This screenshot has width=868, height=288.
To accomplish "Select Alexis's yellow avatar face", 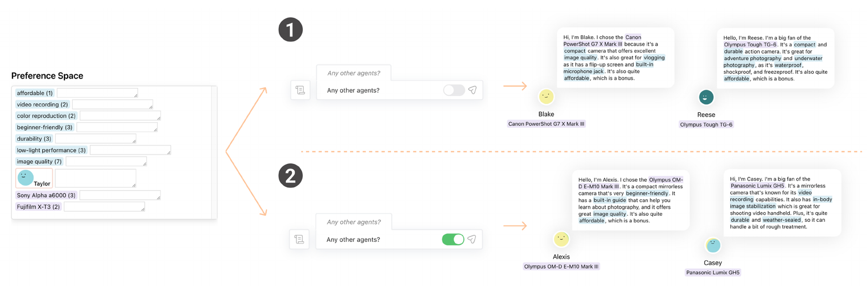I will (561, 239).
